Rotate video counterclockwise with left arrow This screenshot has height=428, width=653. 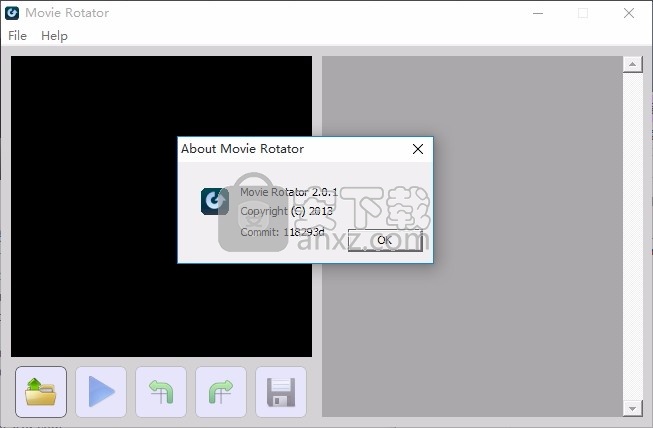(x=161, y=392)
